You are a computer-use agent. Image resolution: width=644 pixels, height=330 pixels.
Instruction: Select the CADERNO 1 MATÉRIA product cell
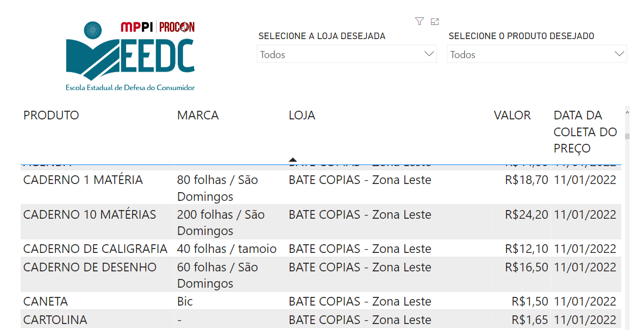pos(83,180)
